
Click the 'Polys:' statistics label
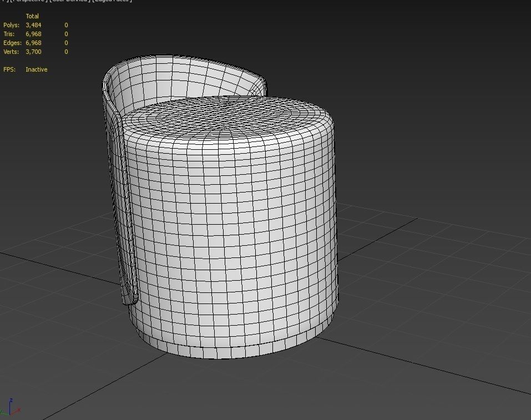[12, 25]
